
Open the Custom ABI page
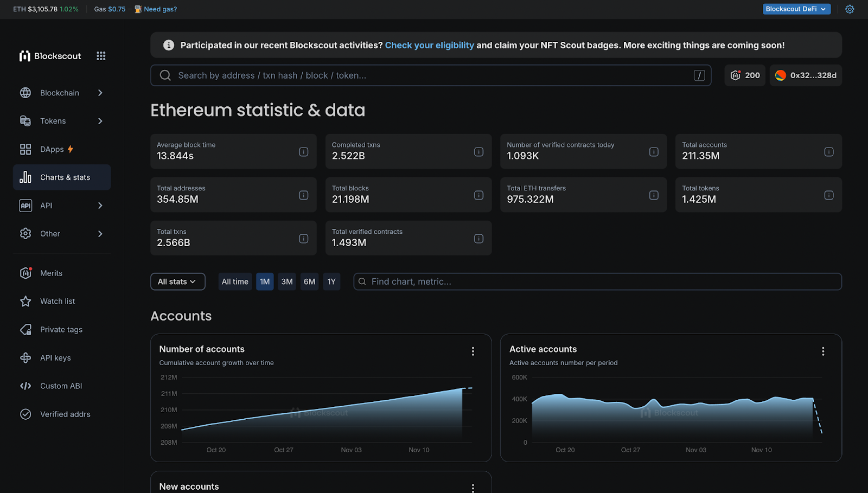(62, 386)
